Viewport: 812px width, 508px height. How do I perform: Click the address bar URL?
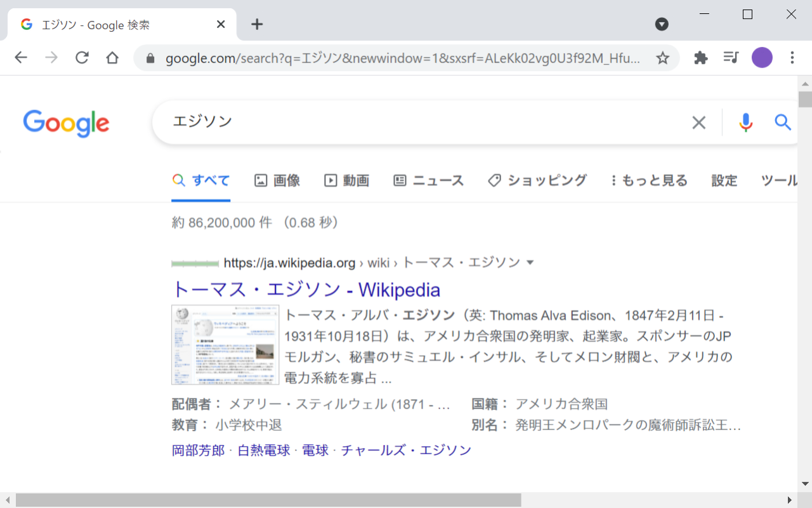403,58
